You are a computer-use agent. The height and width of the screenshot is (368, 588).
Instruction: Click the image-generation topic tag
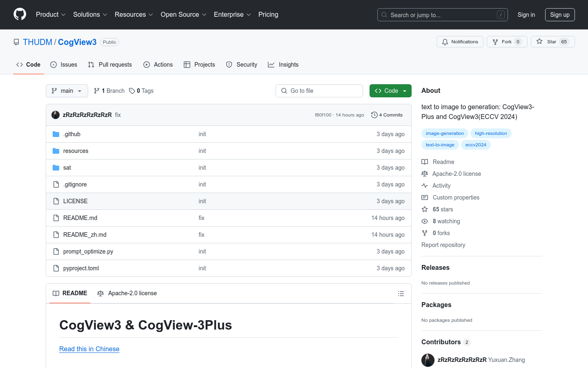pyautogui.click(x=445, y=133)
